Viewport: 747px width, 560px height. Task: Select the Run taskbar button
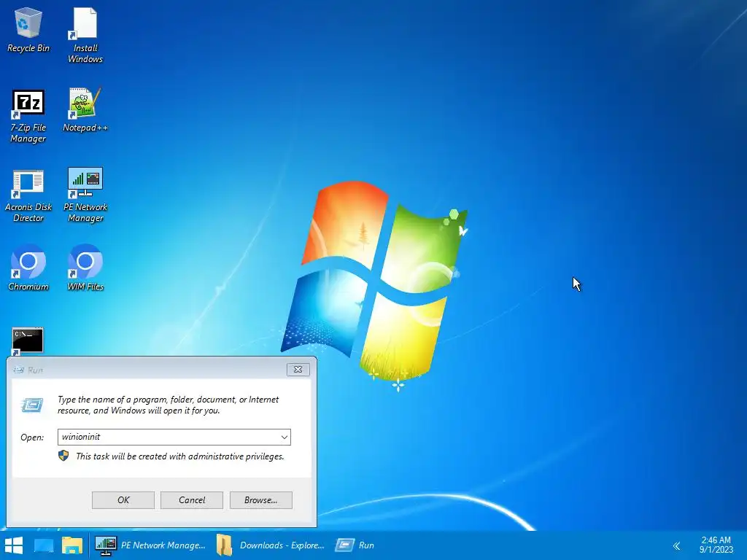(355, 545)
